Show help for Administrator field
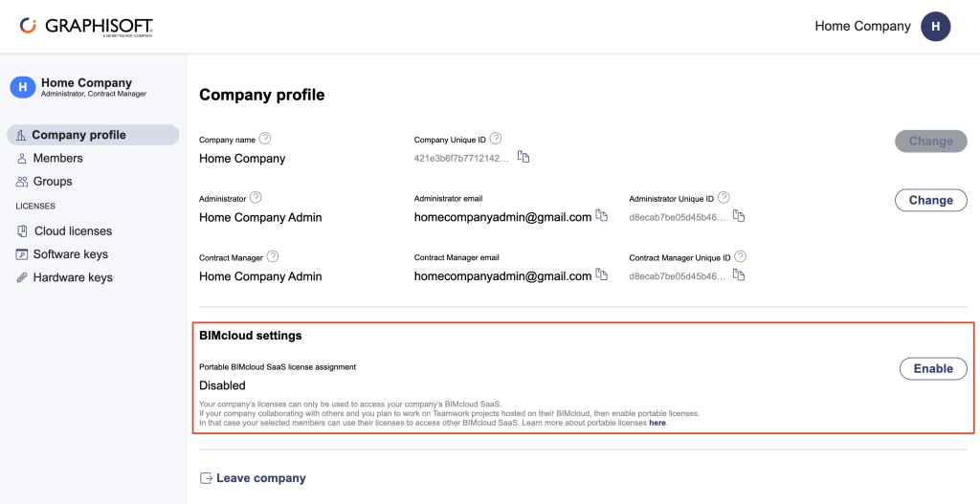 tap(256, 198)
